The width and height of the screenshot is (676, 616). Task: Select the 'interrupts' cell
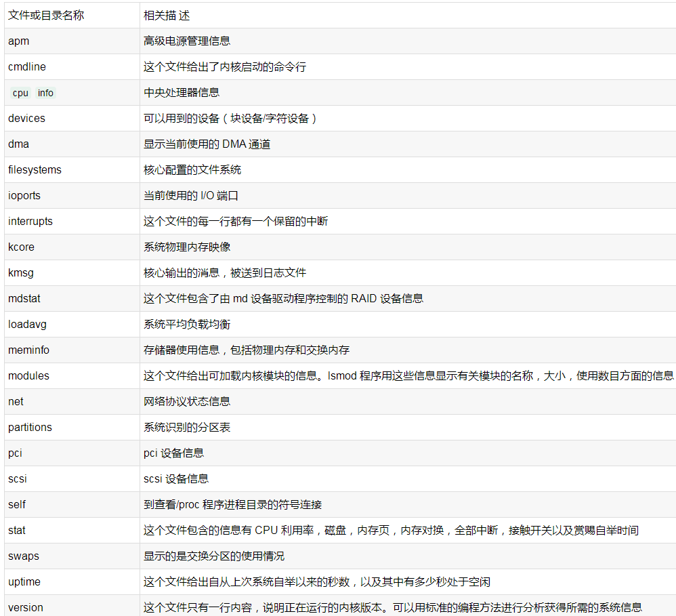72,222
